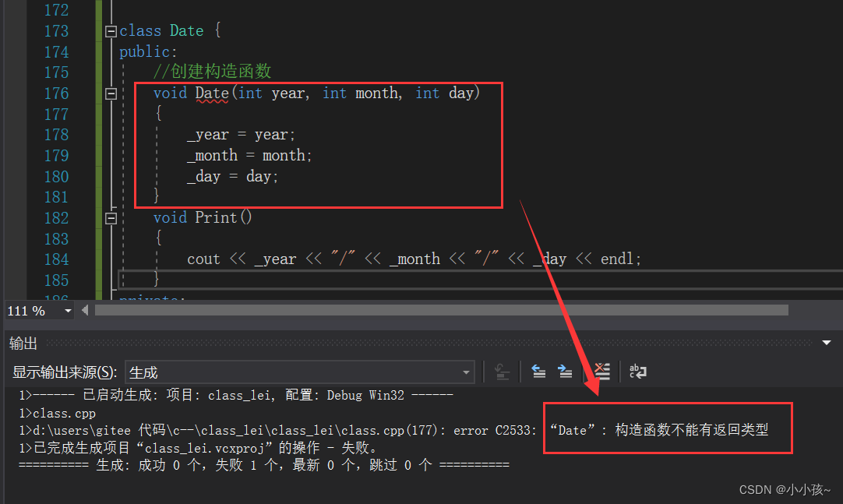Click the 'void Print()' declaration

click(203, 217)
